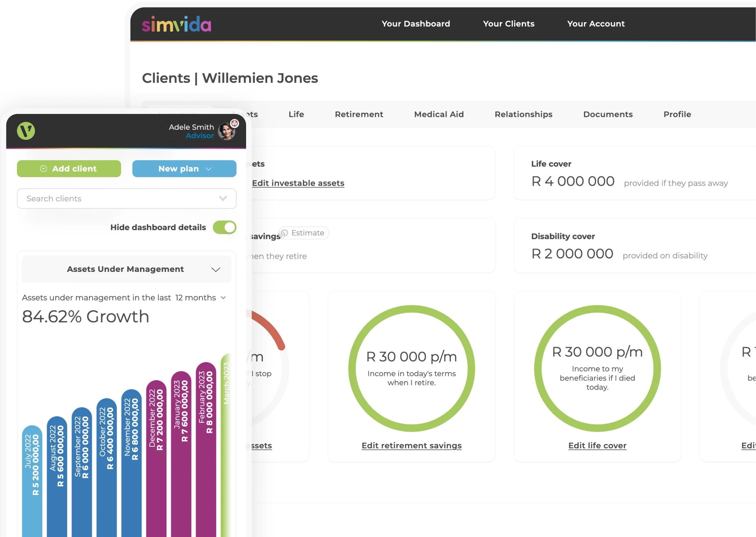Switch to the Medical Aid tab
Screen dimensions: 756x537
[439, 114]
